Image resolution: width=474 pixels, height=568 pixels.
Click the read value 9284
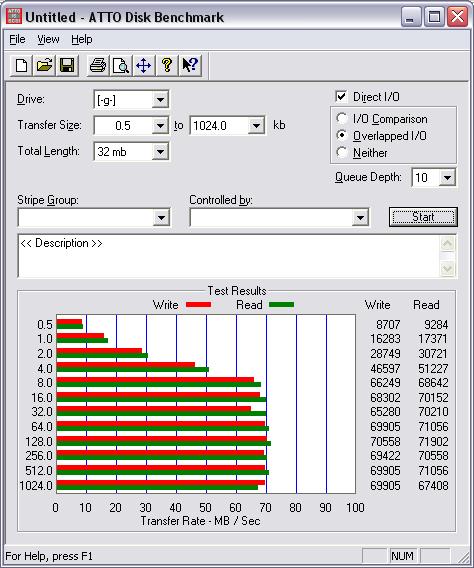coord(436,324)
